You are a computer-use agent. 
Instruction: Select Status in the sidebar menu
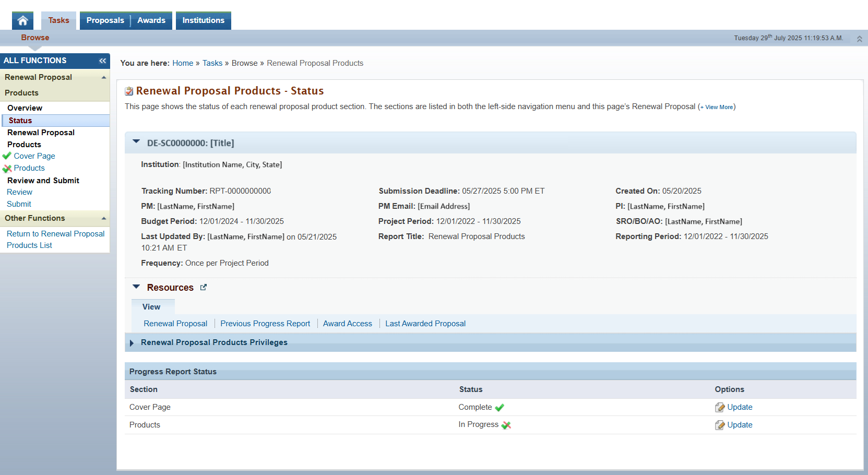point(20,121)
